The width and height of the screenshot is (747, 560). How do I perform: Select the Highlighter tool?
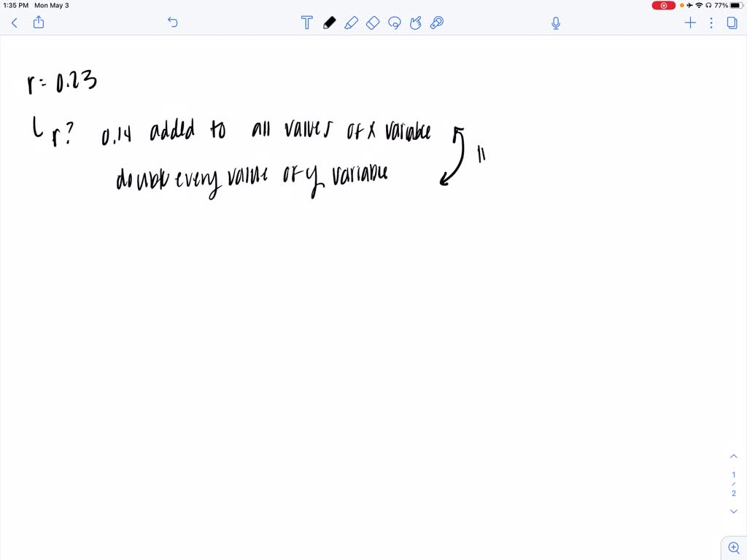point(351,23)
